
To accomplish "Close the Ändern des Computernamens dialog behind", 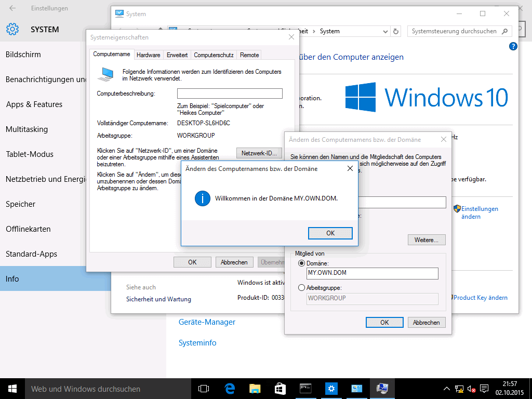I will (x=444, y=139).
